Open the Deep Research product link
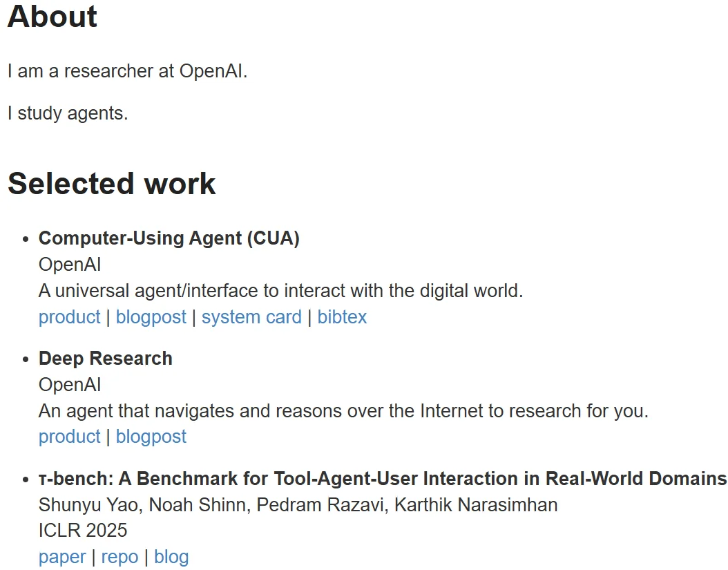Viewport: 728px width, 570px height. [x=69, y=437]
